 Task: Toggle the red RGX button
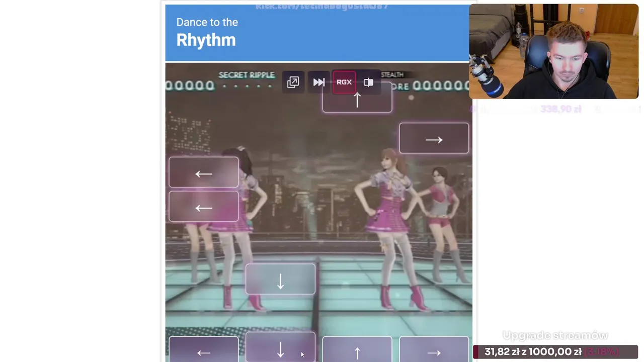coord(344,82)
